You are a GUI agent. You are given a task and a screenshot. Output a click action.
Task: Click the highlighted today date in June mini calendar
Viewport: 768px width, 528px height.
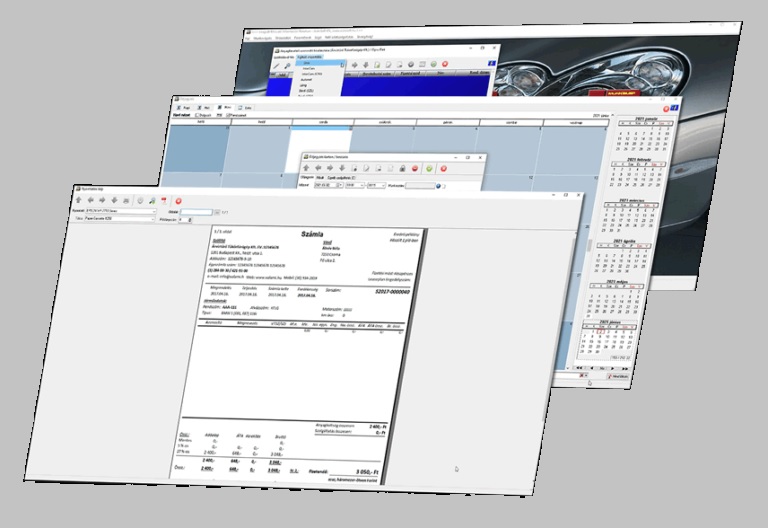pos(601,332)
